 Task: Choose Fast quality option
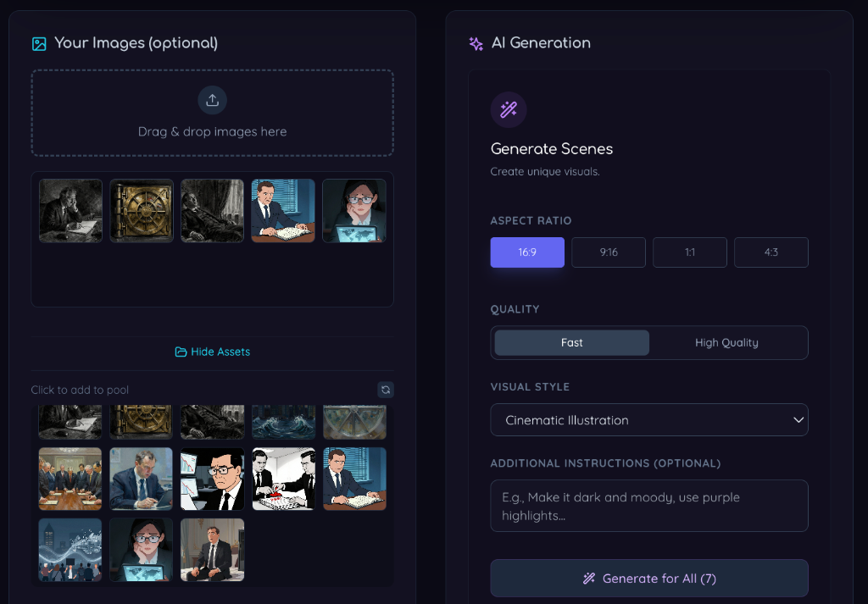(572, 343)
